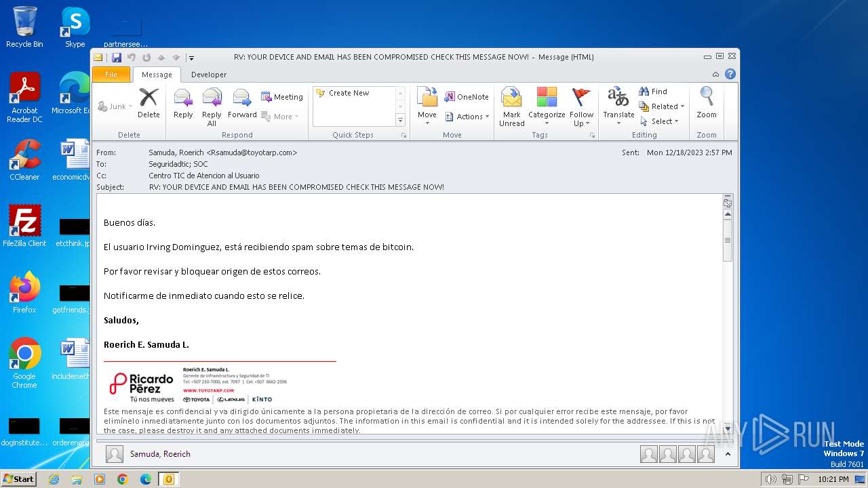
Task: Click Samuda, Roerich in people pane
Action: pos(160,454)
